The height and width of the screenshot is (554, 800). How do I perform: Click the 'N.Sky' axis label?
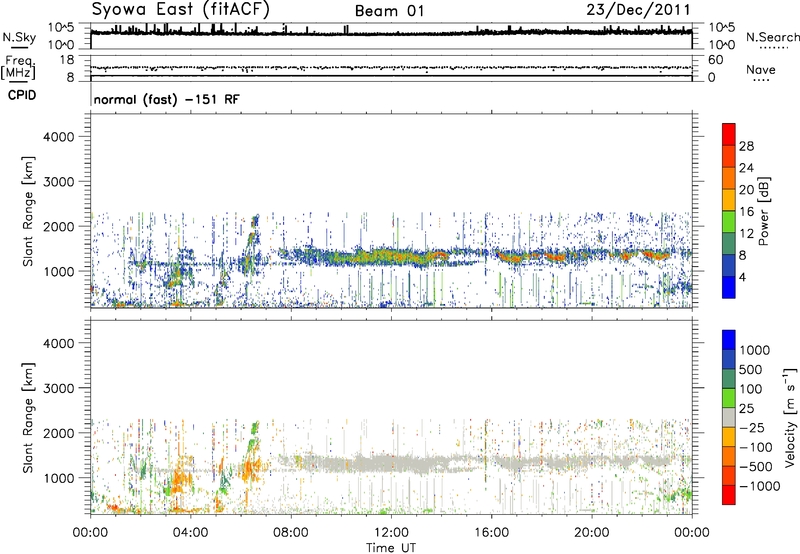19,37
